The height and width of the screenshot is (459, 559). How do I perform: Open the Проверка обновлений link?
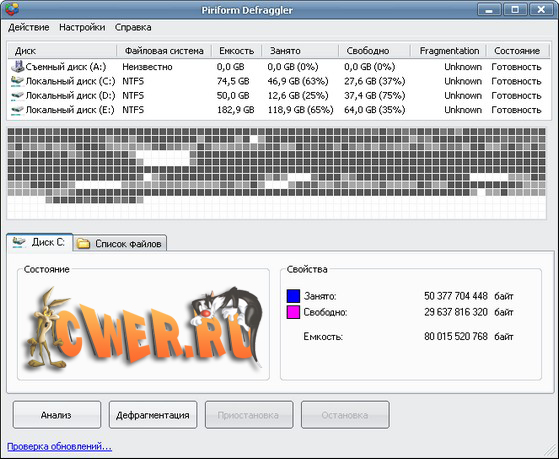tap(60, 447)
